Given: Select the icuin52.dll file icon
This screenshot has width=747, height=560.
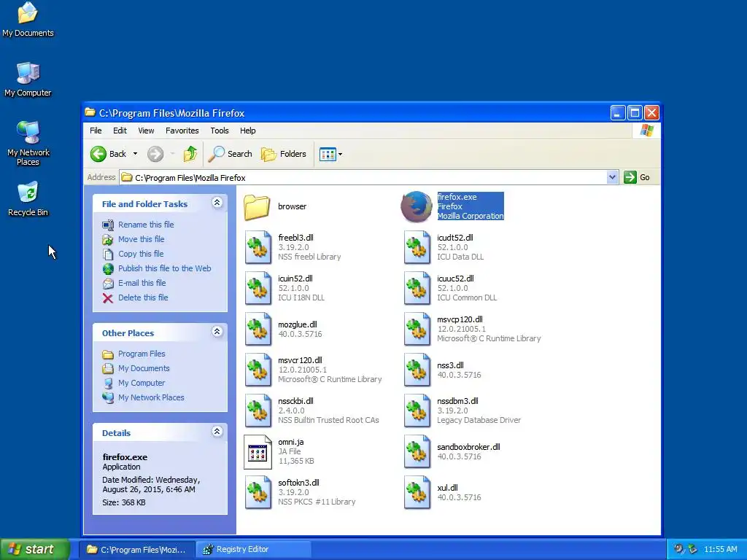Looking at the screenshot, I should [x=258, y=288].
